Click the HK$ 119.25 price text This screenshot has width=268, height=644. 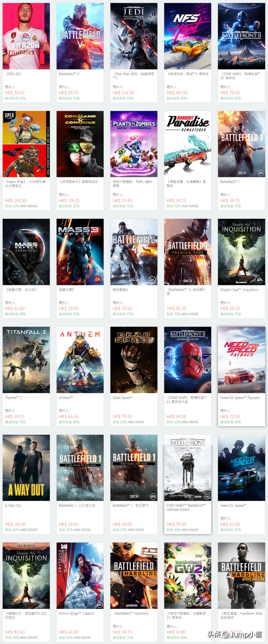click(x=69, y=201)
